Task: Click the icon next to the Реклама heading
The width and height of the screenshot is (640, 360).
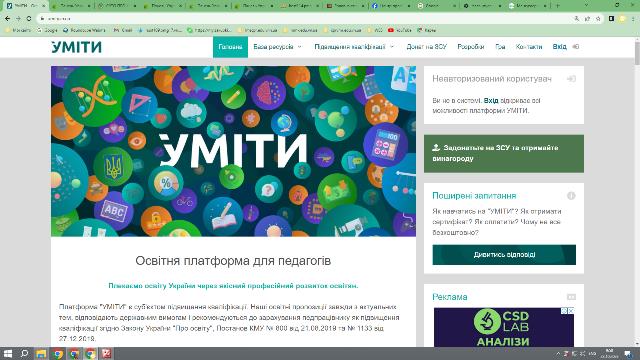Action: click(x=571, y=297)
